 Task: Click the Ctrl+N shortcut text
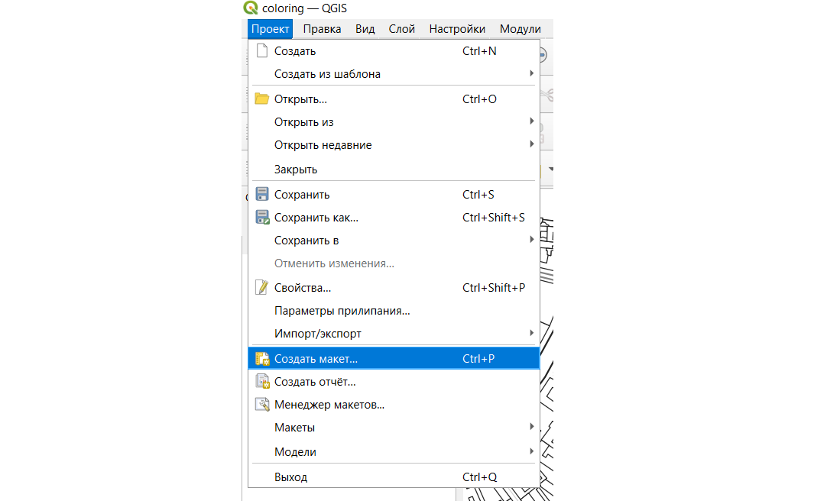click(x=479, y=51)
